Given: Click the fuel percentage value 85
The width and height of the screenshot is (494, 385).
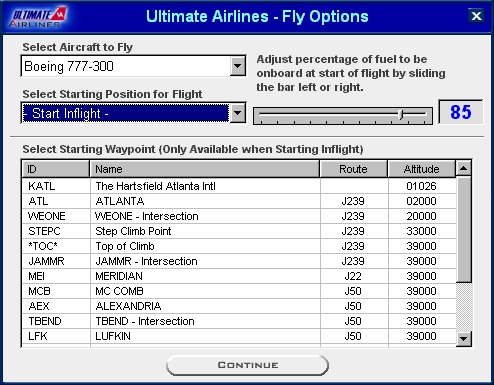Looking at the screenshot, I should pyautogui.click(x=460, y=112).
